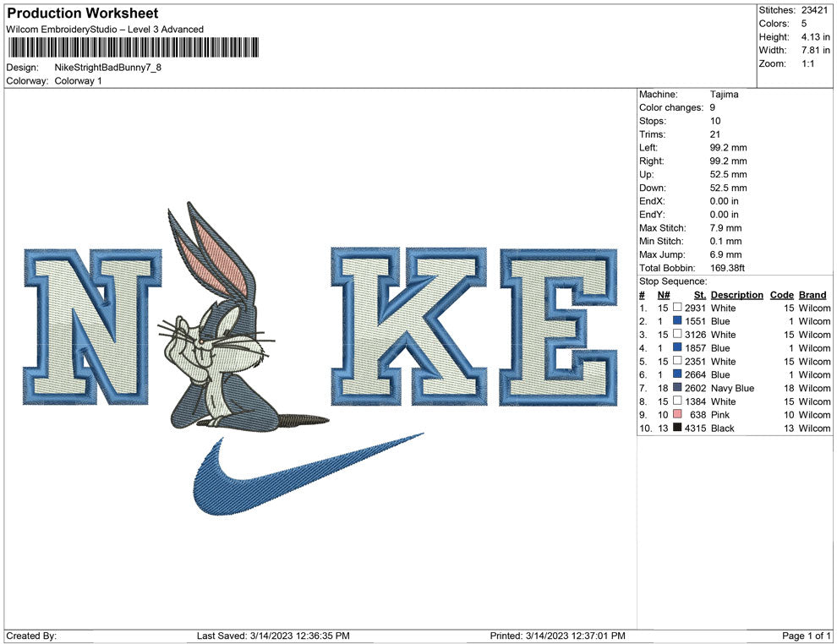Click the St. column header
This screenshot has height=644, width=837.
coord(700,294)
